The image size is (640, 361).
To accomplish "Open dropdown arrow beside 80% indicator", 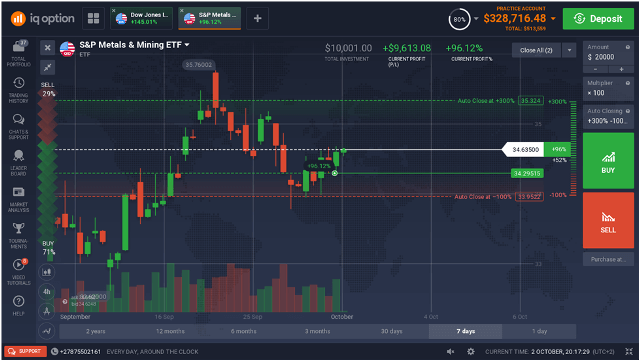I will pyautogui.click(x=476, y=18).
